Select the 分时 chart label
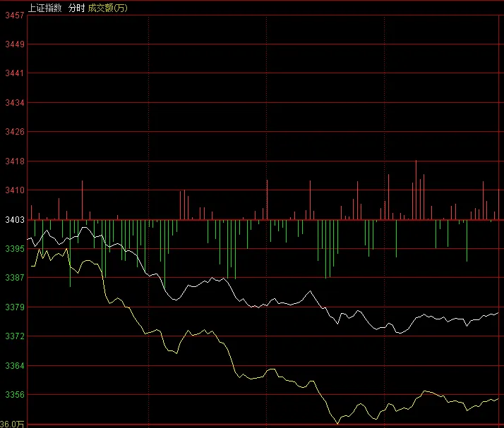This screenshot has height=428, width=504. [x=76, y=8]
